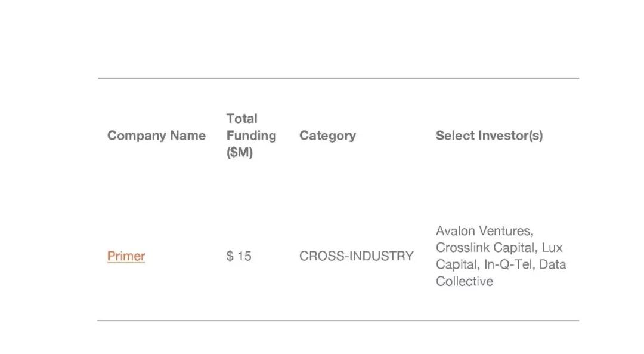This screenshot has height=354, width=644.
Task: Click the top horizontal divider line
Action: [338, 78]
